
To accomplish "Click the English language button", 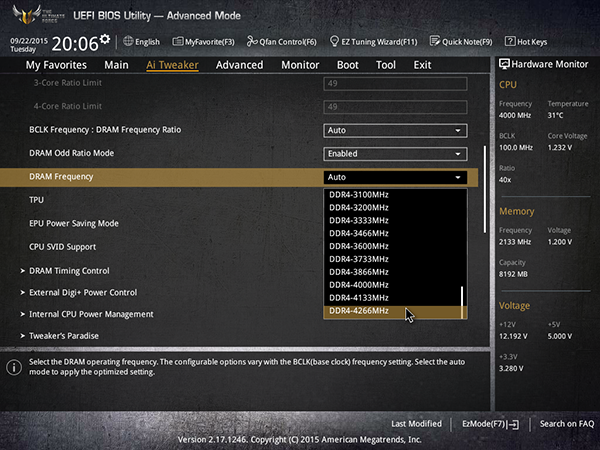I will click(x=142, y=41).
